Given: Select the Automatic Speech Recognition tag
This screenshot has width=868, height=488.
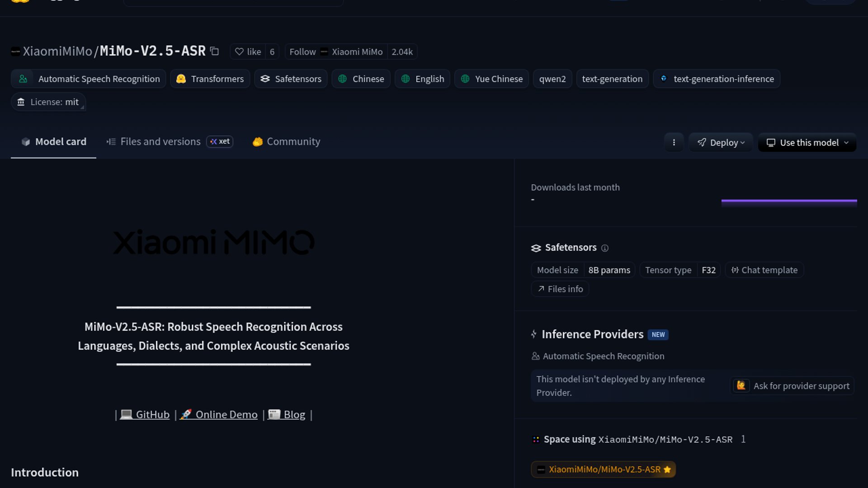Looking at the screenshot, I should pos(89,79).
